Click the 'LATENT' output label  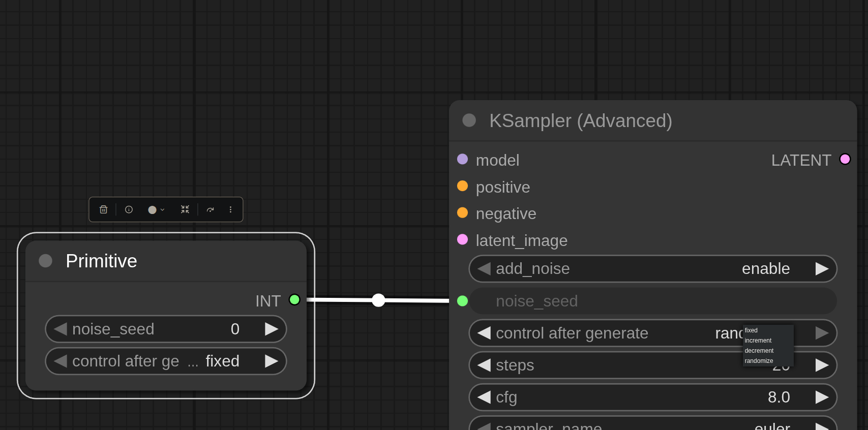(x=801, y=160)
